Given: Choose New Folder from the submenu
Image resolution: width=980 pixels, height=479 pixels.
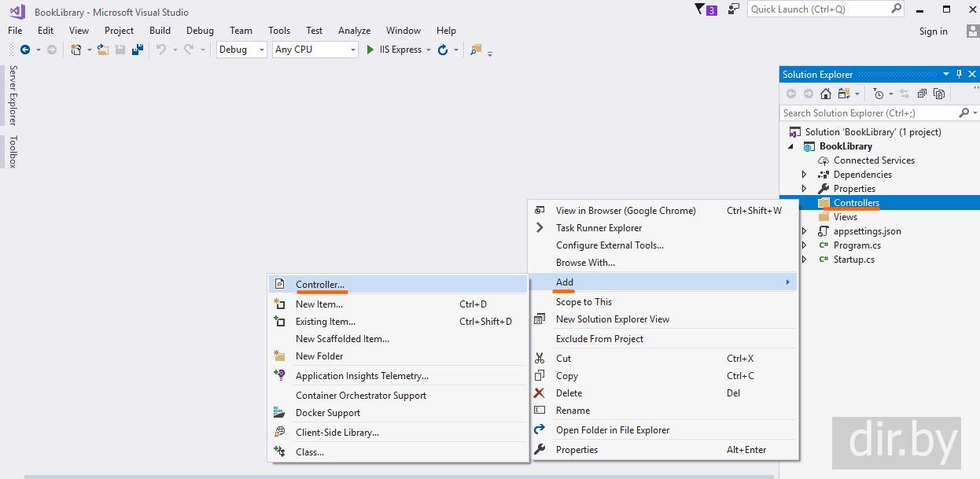Looking at the screenshot, I should pyautogui.click(x=398, y=356).
